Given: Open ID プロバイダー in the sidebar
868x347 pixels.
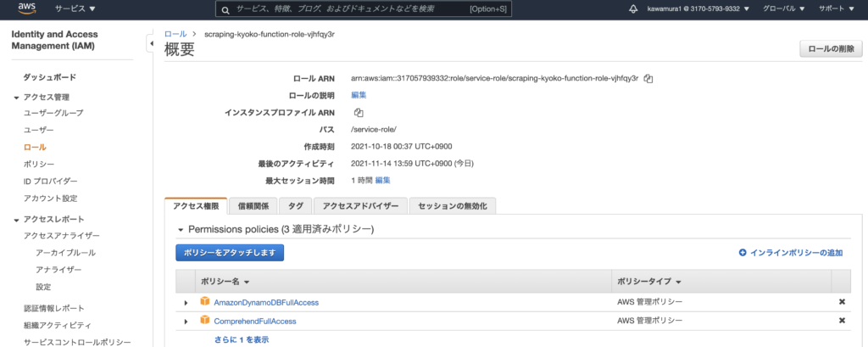Looking at the screenshot, I should 50,182.
